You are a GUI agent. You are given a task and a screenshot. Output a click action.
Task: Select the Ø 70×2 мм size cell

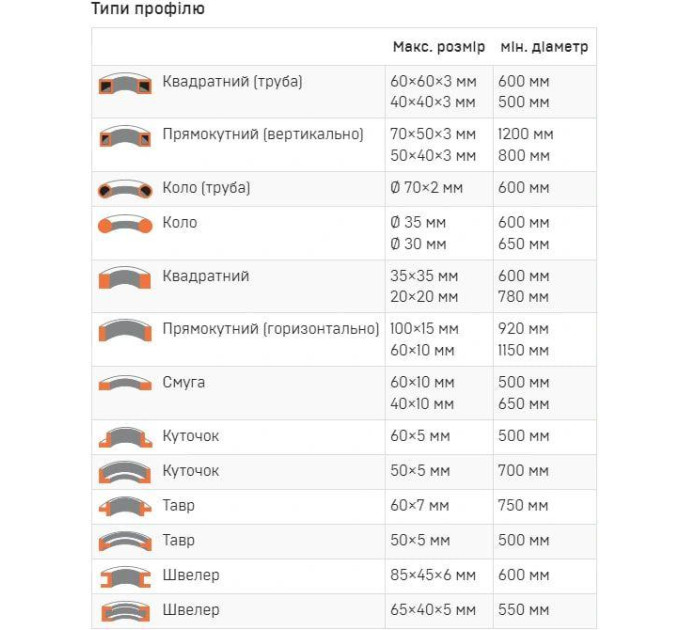(426, 188)
